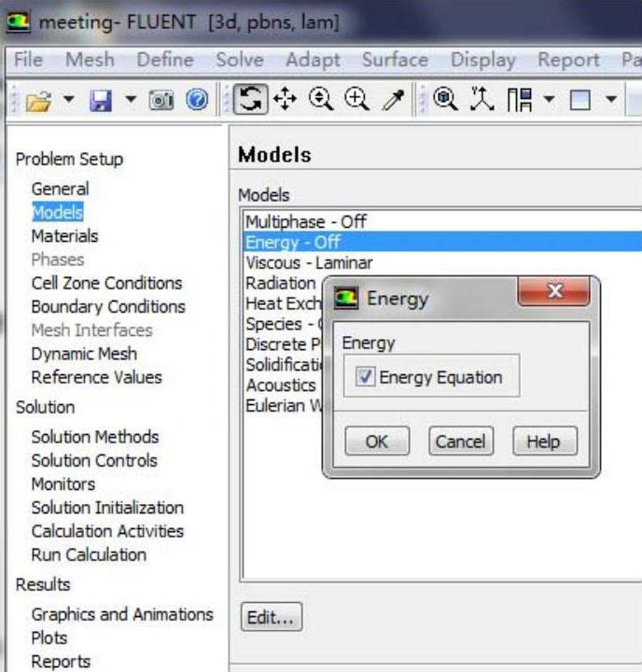Select Calculation Activities

point(107,531)
